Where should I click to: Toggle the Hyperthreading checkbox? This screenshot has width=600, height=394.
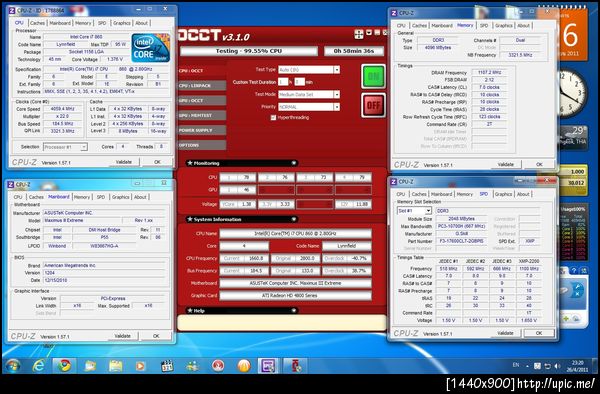(273, 117)
